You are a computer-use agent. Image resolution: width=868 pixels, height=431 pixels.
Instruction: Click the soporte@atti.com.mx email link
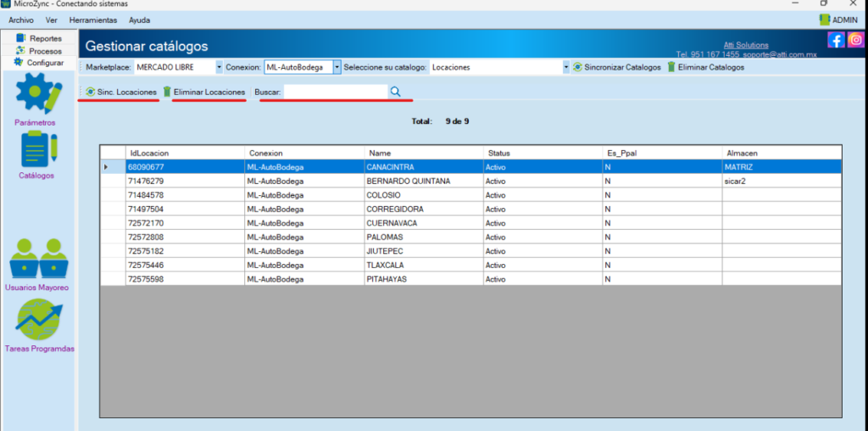tap(780, 54)
